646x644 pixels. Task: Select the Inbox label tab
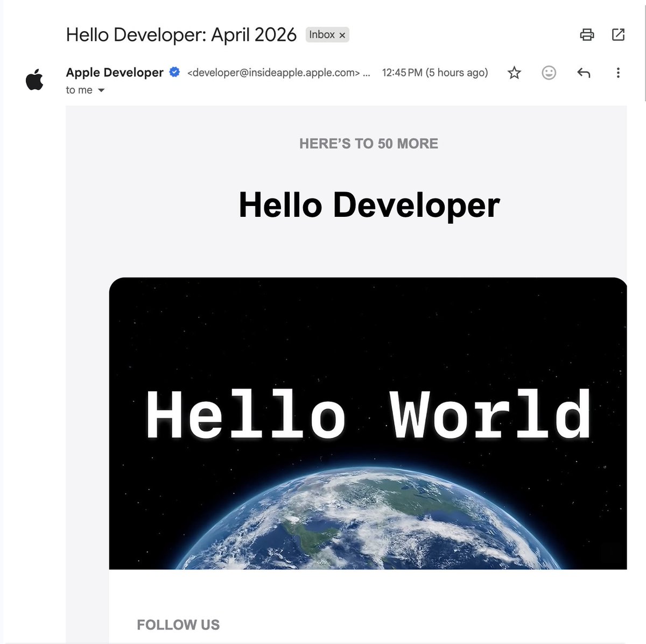click(x=323, y=34)
